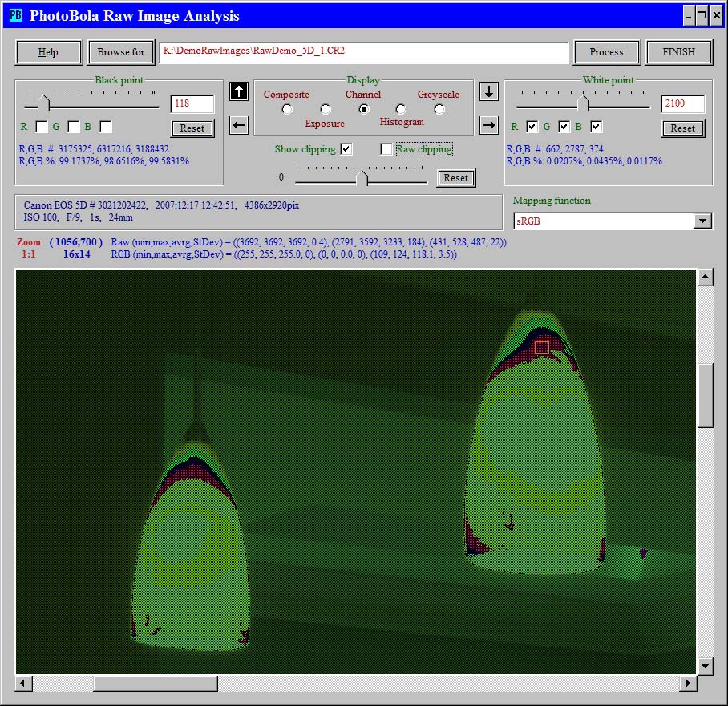Click the left arrow icon beside Display

(239, 124)
